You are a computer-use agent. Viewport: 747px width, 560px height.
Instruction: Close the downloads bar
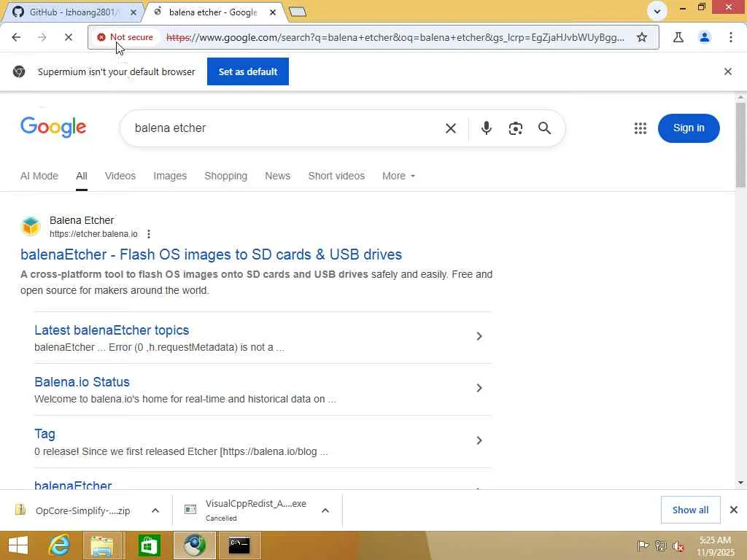click(x=734, y=510)
